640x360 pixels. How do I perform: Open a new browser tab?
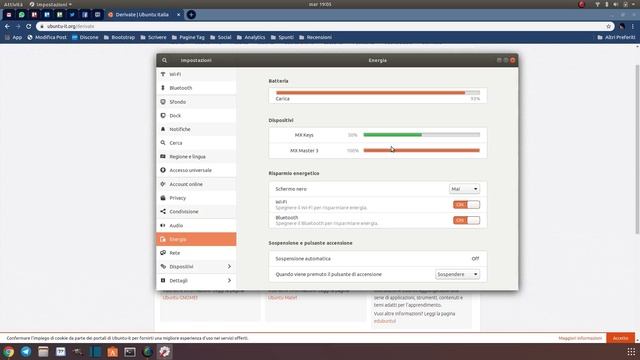[x=191, y=15]
